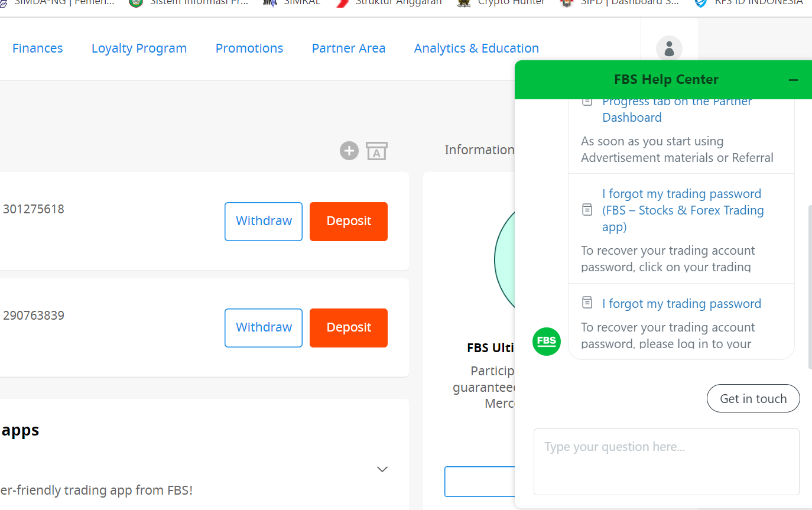Click the trading app from FBS text
Screen dimensions: 812x510
point(96,490)
